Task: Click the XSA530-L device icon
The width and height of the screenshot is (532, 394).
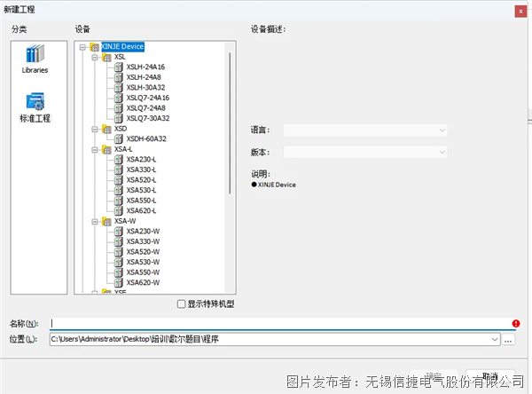Action: 119,190
